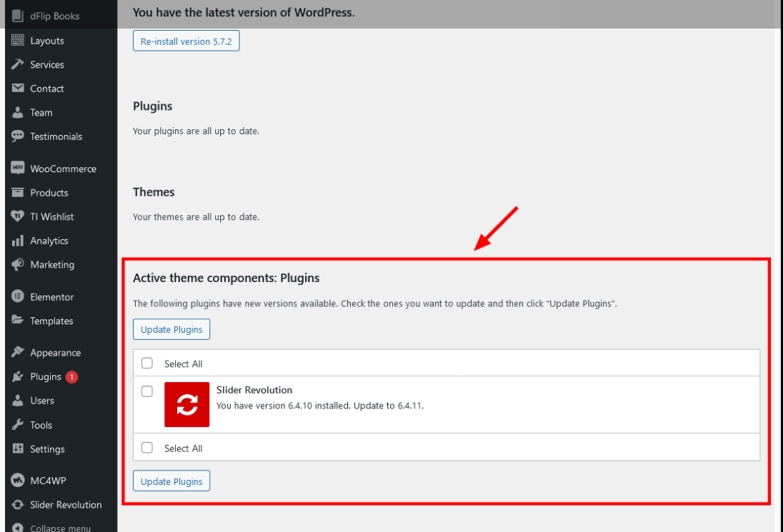Click the Themes section heading
The width and height of the screenshot is (783, 532).
click(x=154, y=192)
